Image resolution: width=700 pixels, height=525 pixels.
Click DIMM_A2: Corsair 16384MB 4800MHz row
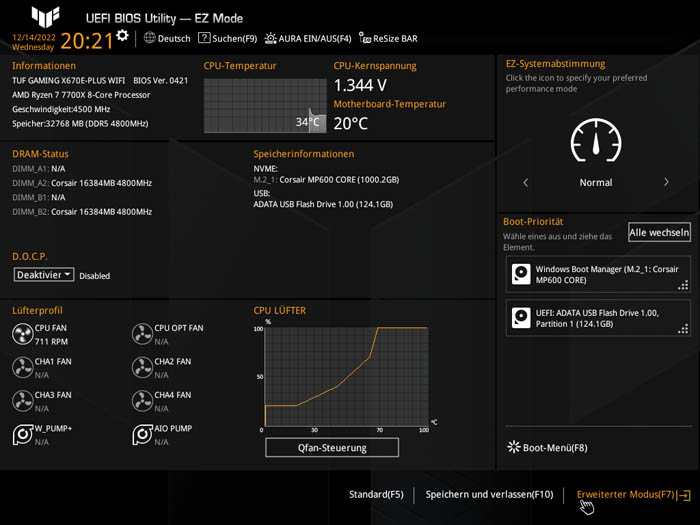(82, 183)
